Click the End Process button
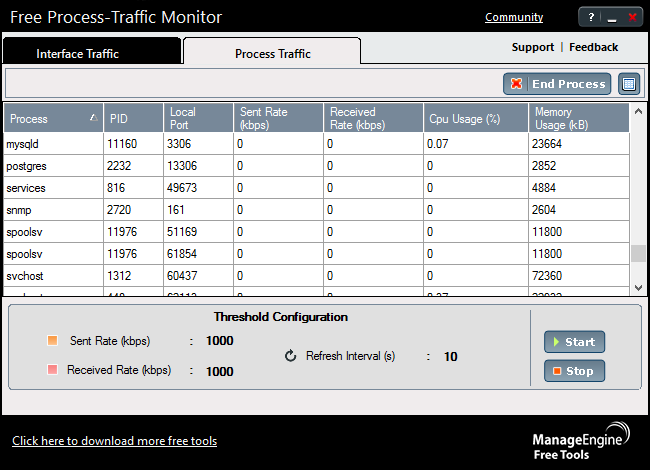 [x=557, y=84]
